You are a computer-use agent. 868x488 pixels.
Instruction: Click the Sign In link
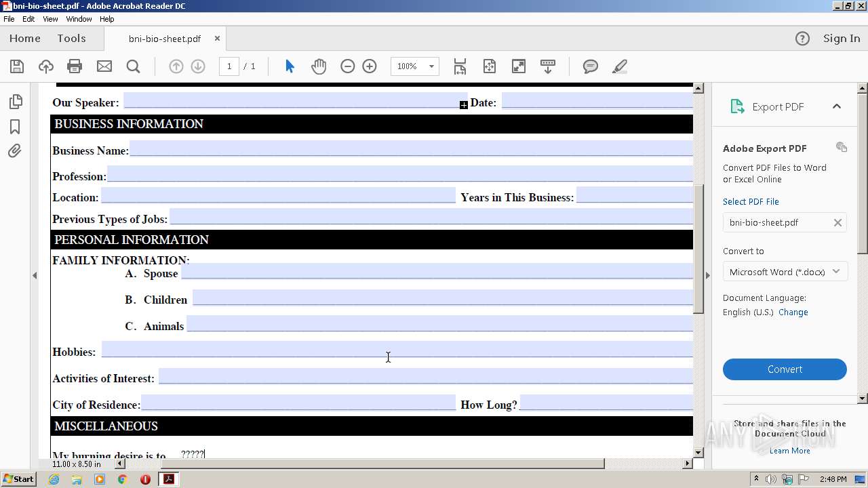[x=842, y=39]
